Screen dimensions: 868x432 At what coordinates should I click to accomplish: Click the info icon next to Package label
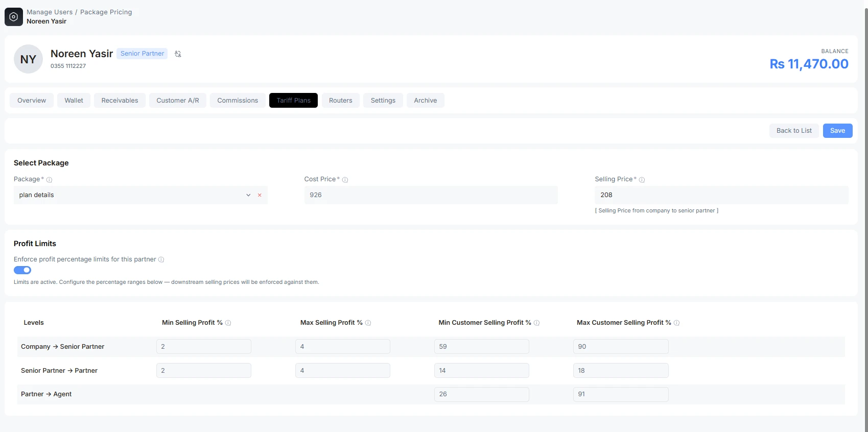point(49,180)
